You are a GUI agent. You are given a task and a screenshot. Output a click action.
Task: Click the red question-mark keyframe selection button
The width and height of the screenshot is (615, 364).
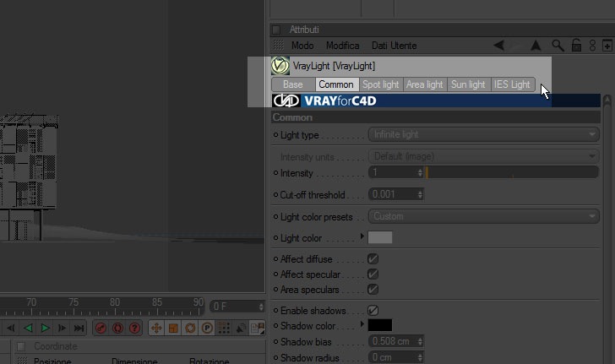134,328
